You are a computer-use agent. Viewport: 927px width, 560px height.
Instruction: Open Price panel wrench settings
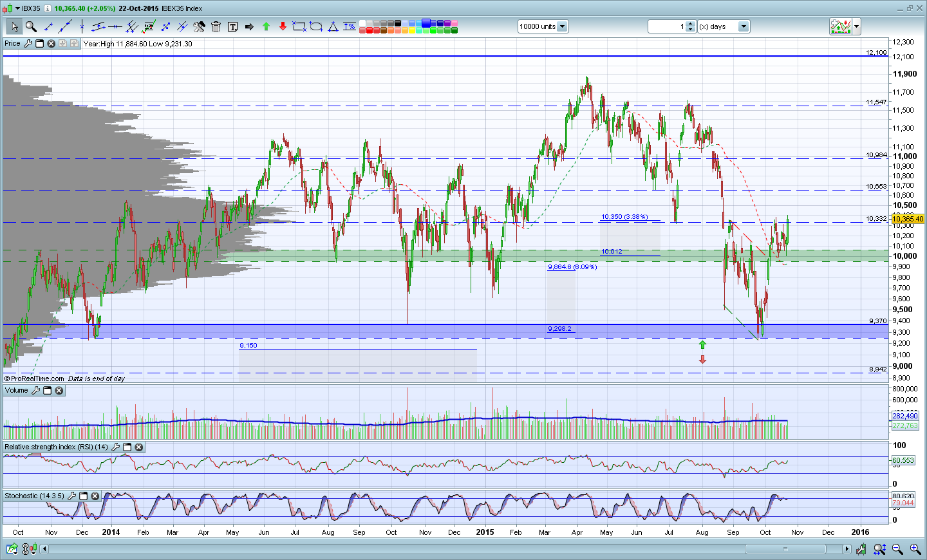(28, 44)
